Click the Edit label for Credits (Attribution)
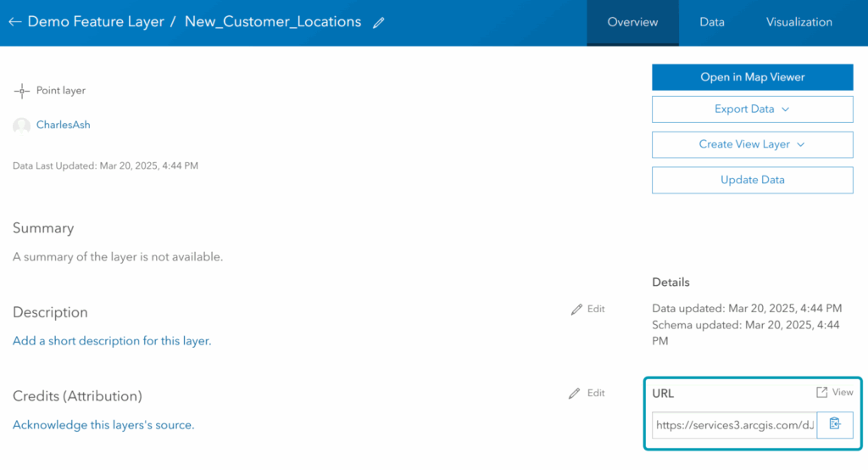The image size is (868, 470). (596, 393)
